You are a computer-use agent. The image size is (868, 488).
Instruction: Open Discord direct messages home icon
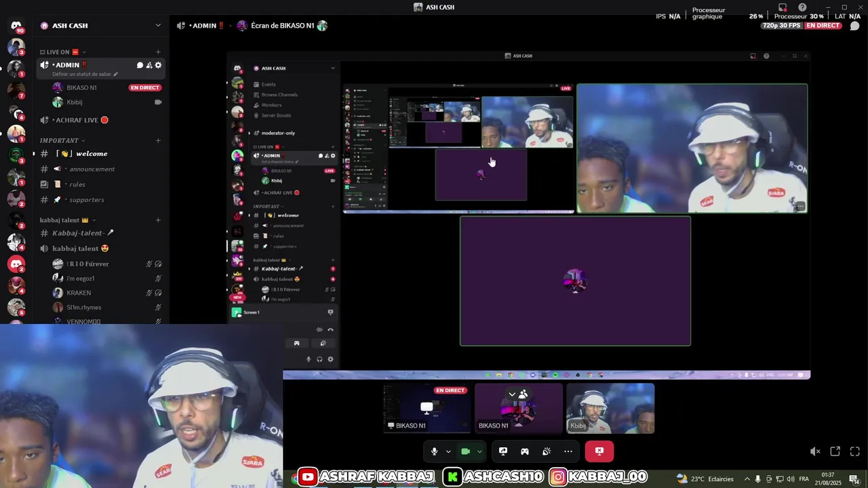pyautogui.click(x=16, y=26)
